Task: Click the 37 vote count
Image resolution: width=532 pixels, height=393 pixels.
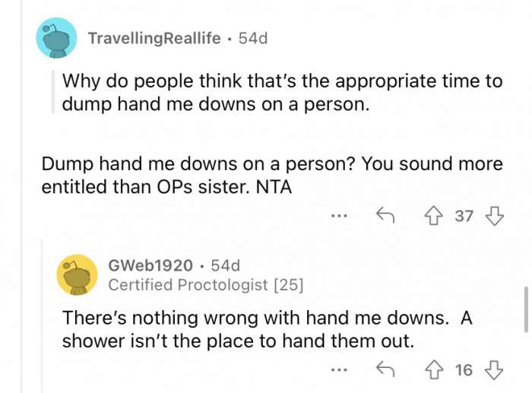Action: coord(464,217)
